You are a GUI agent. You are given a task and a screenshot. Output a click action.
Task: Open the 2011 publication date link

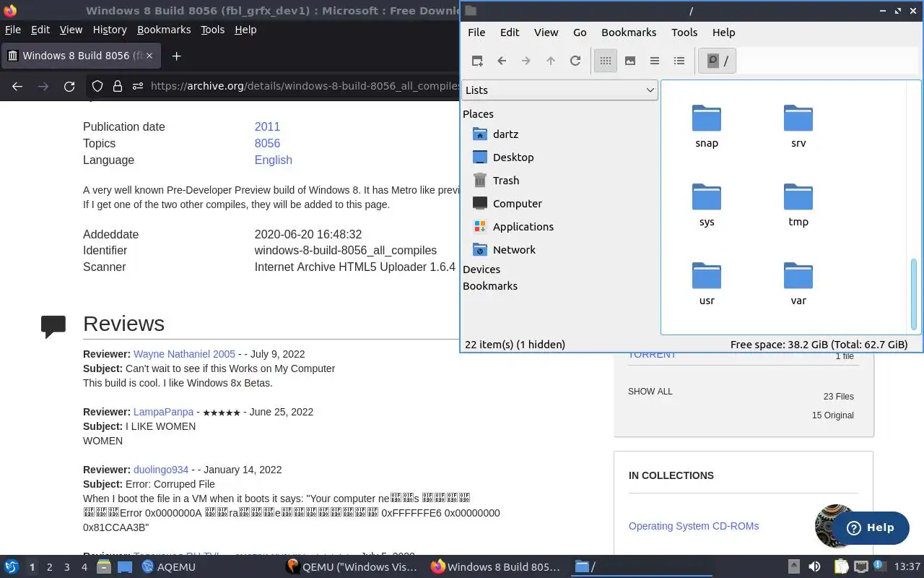click(267, 126)
